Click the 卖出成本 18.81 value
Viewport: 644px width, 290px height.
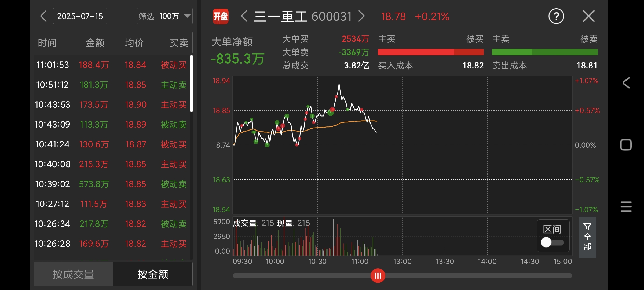[587, 66]
